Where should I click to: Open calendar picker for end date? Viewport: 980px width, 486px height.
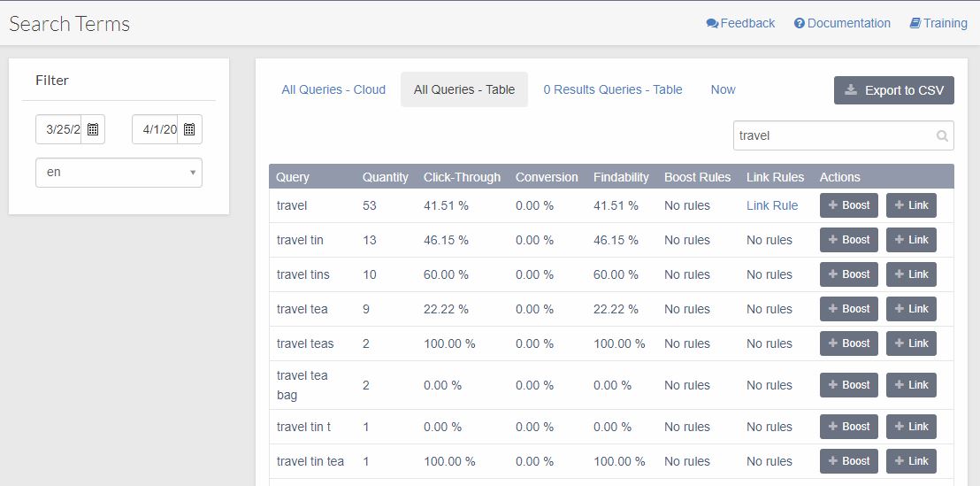pos(189,129)
